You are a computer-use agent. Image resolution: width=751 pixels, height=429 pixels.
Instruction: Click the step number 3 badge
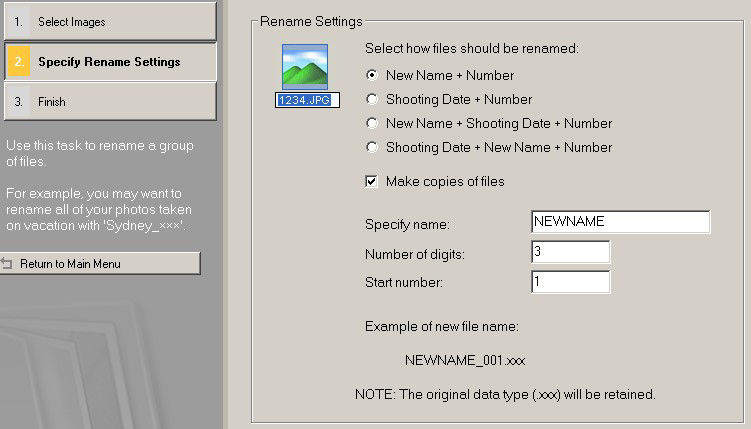(17, 102)
